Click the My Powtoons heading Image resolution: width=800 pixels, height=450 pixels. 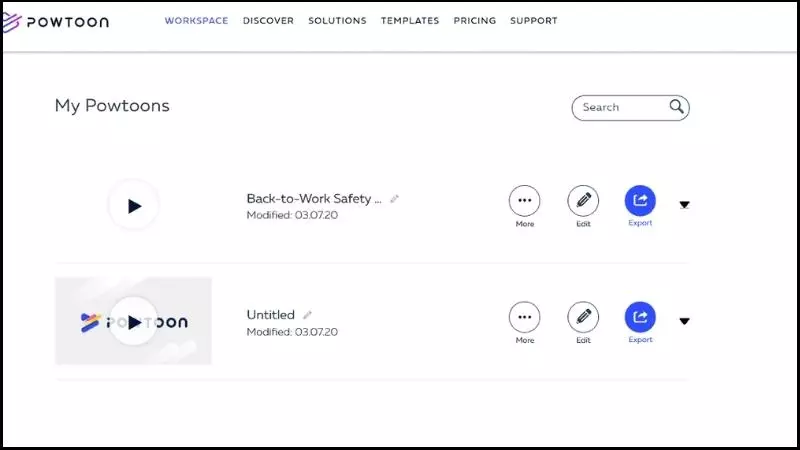pos(112,106)
